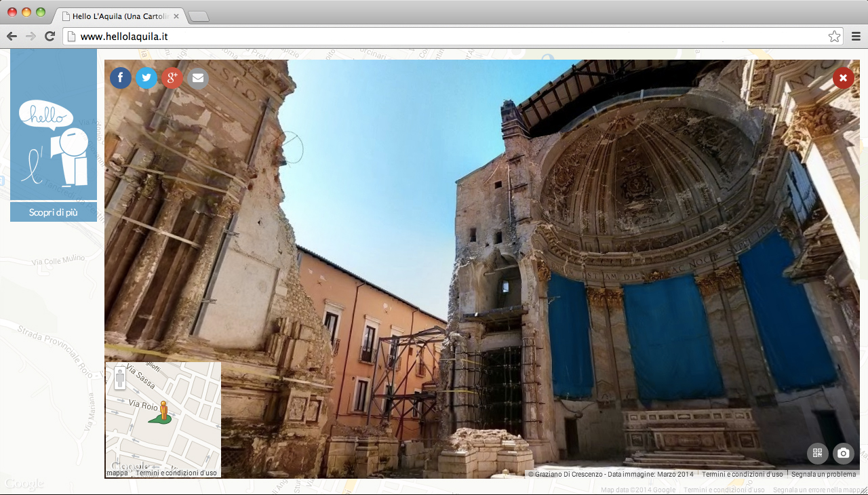Open the QR code icon
The image size is (868, 495).
pos(817,453)
